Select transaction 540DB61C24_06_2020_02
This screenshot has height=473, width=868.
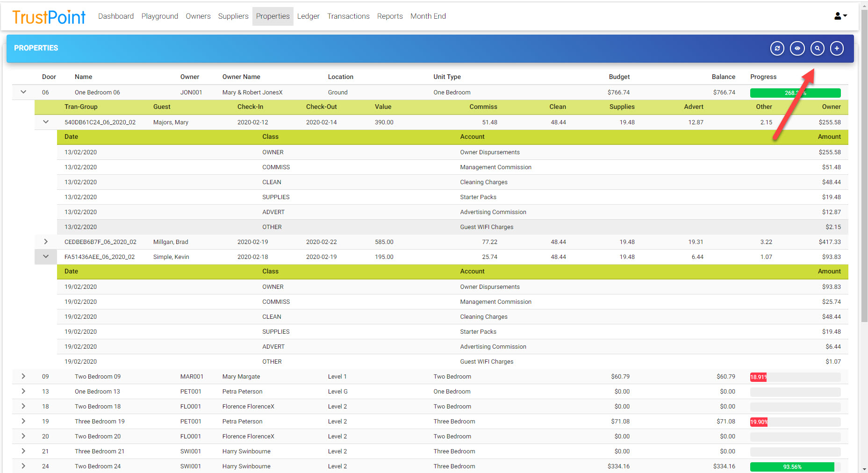100,122
